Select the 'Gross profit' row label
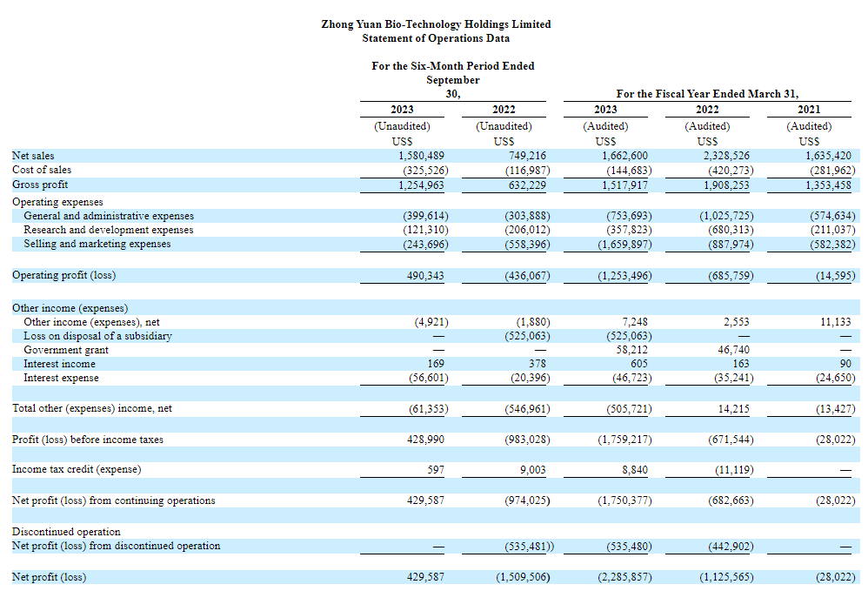Screen dimensions: 868x591 pyautogui.click(x=40, y=185)
